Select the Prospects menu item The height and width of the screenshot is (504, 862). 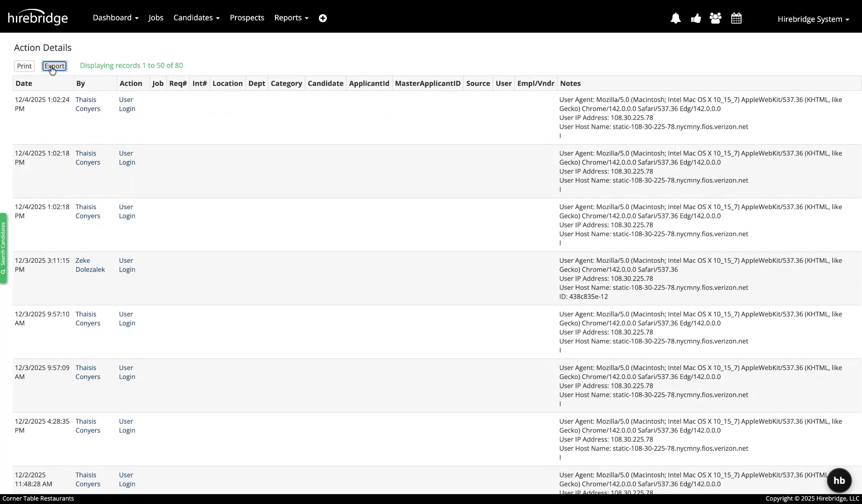[247, 17]
